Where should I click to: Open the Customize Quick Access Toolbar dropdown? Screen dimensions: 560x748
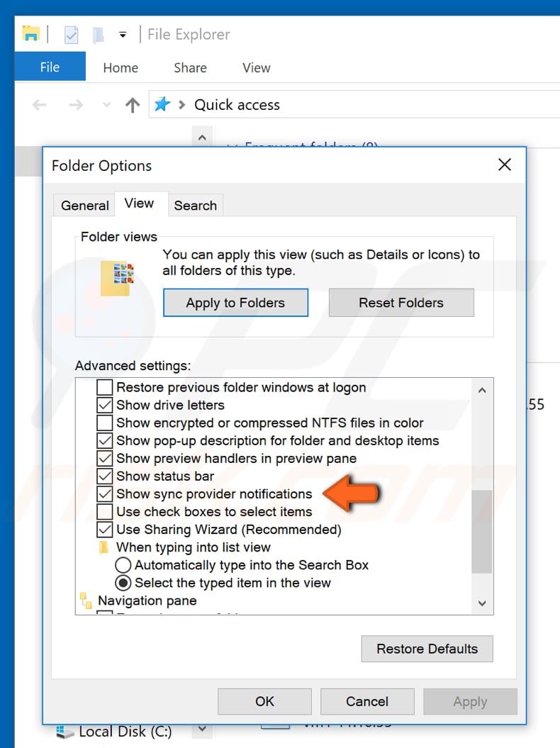(x=122, y=34)
